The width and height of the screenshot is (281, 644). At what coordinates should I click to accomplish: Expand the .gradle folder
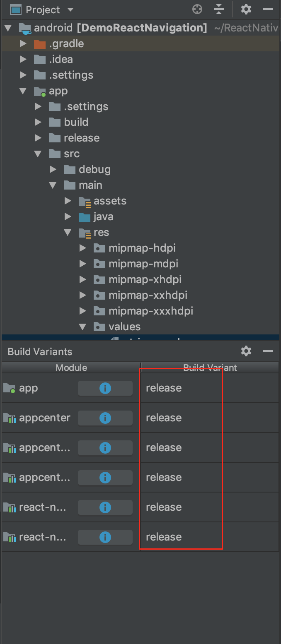[23, 44]
